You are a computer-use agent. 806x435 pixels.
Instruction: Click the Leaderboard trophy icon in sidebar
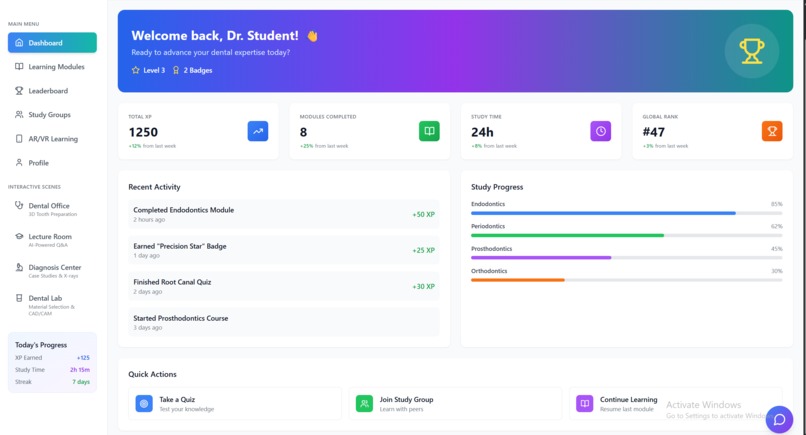pos(19,90)
